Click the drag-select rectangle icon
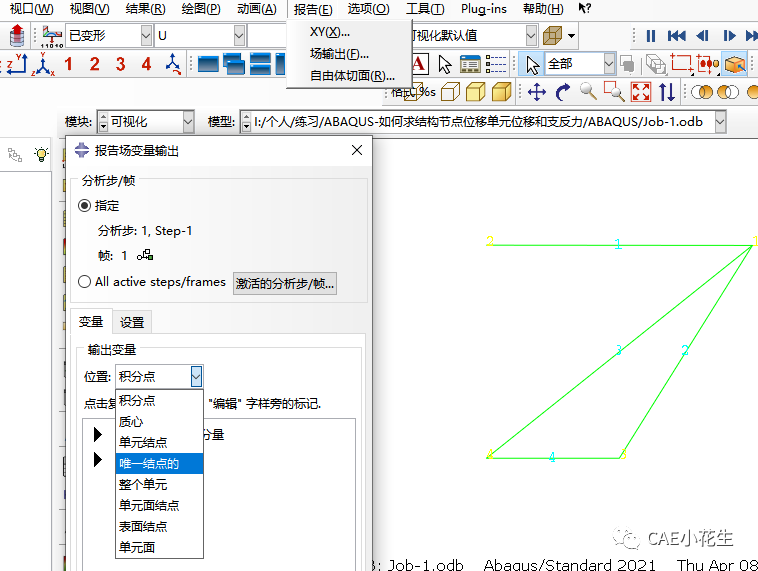This screenshot has height=571, width=758. [x=682, y=64]
